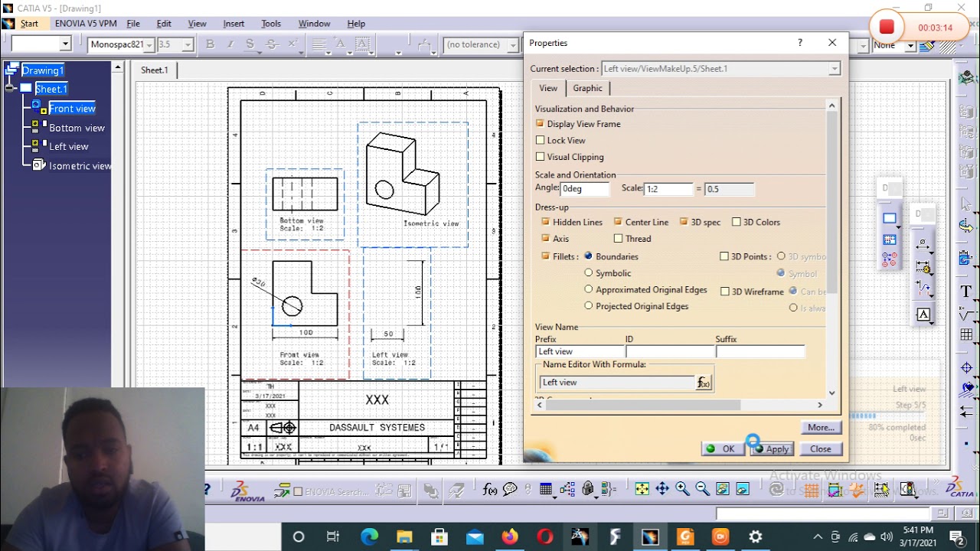Toggle the Hidden Lines checkbox

coord(546,222)
